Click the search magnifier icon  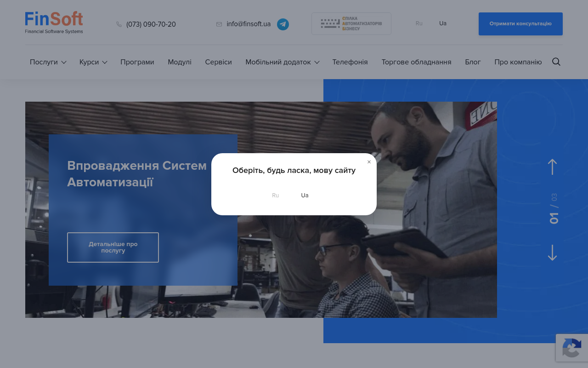pos(556,62)
